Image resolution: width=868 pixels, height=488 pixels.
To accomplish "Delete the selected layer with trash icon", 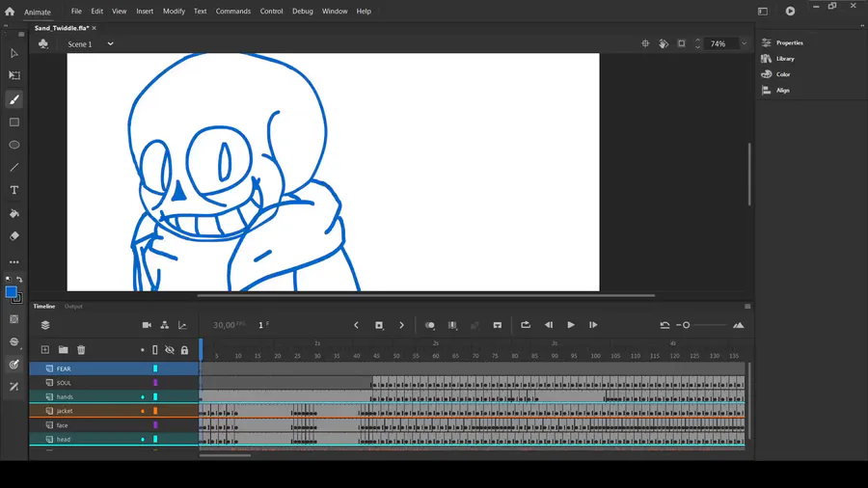I will [x=81, y=350].
